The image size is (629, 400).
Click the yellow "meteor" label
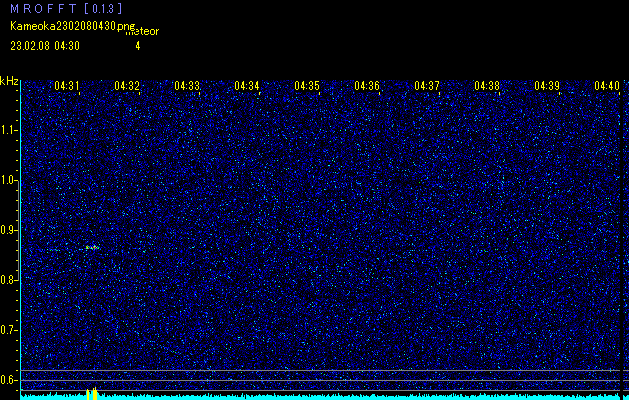[142, 32]
